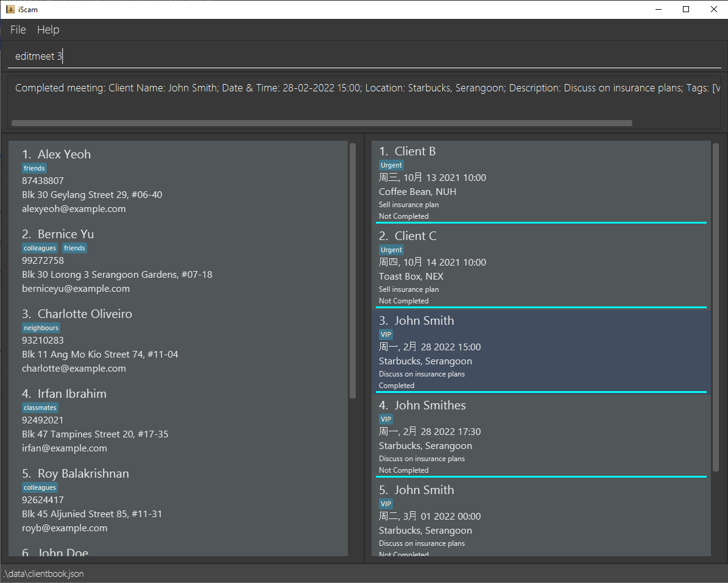728x583 pixels.
Task: Click the meeting list vertical scrollbar
Action: (x=715, y=308)
